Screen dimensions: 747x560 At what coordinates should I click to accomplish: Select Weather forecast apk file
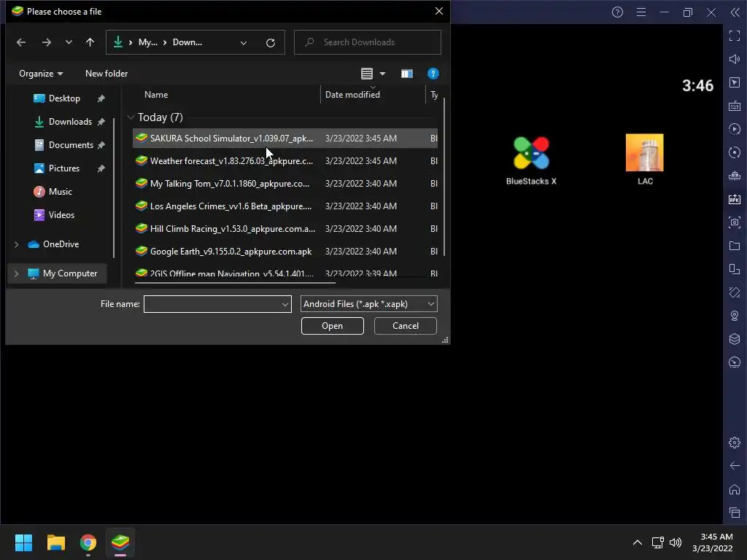pos(285,161)
